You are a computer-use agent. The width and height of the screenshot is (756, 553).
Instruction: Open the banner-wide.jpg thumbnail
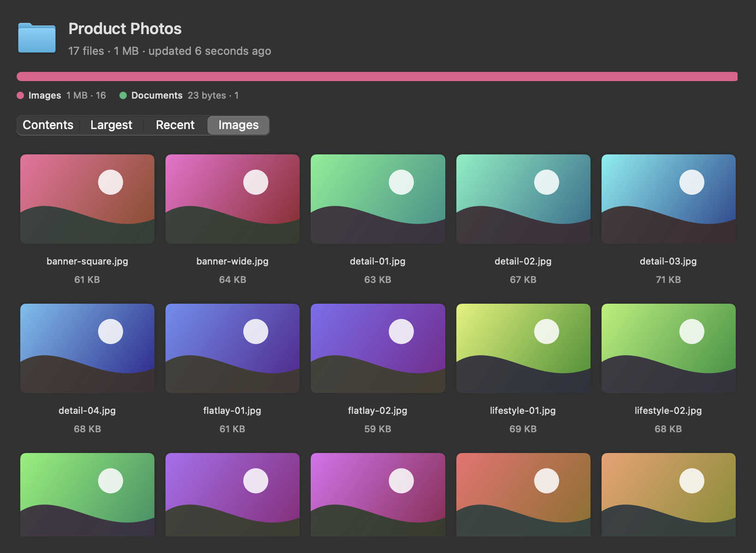[x=232, y=199]
